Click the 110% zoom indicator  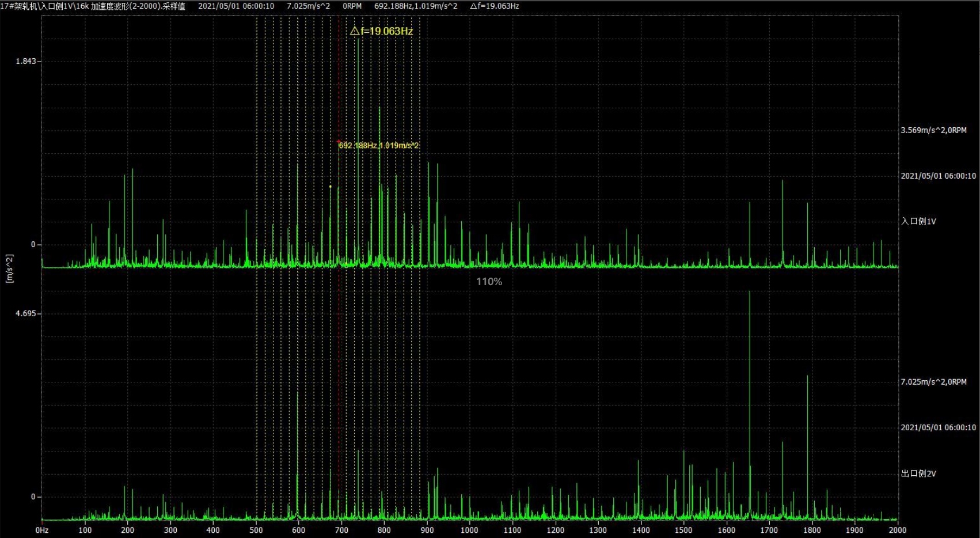(x=489, y=282)
